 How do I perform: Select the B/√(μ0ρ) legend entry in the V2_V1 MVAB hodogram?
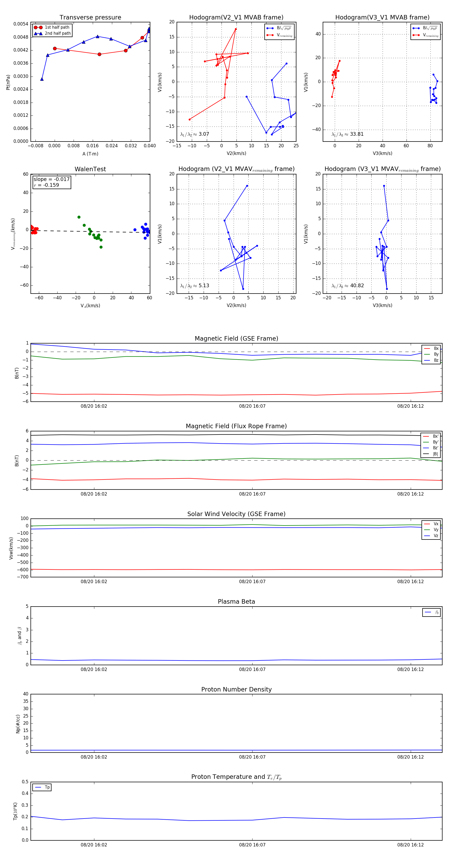tap(279, 28)
